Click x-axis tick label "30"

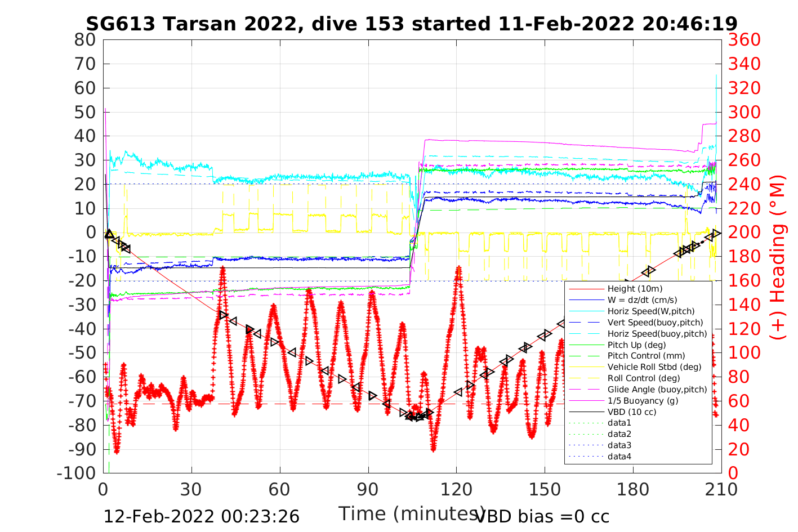(x=191, y=490)
